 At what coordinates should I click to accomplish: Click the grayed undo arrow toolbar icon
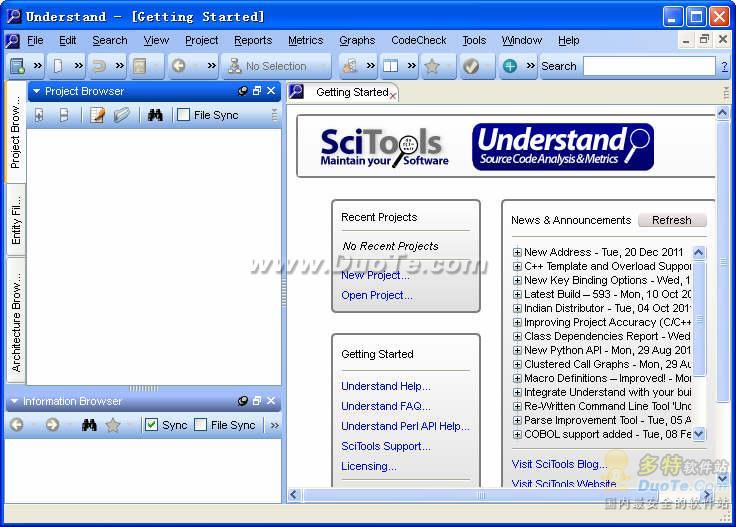click(x=99, y=66)
